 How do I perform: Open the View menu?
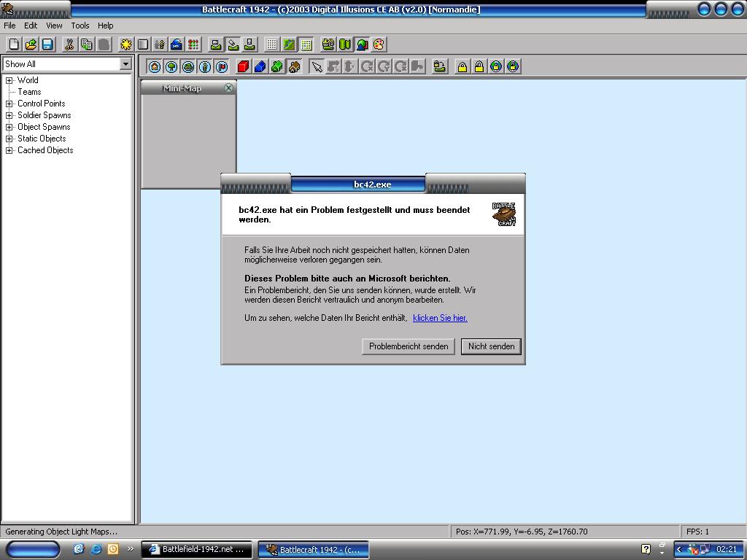click(x=54, y=26)
